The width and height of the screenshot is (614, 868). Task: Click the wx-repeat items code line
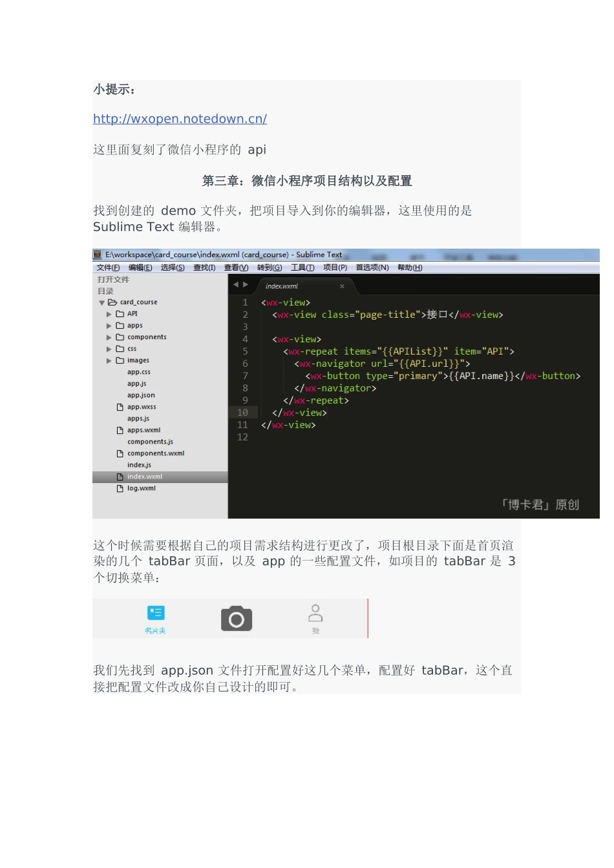click(398, 351)
